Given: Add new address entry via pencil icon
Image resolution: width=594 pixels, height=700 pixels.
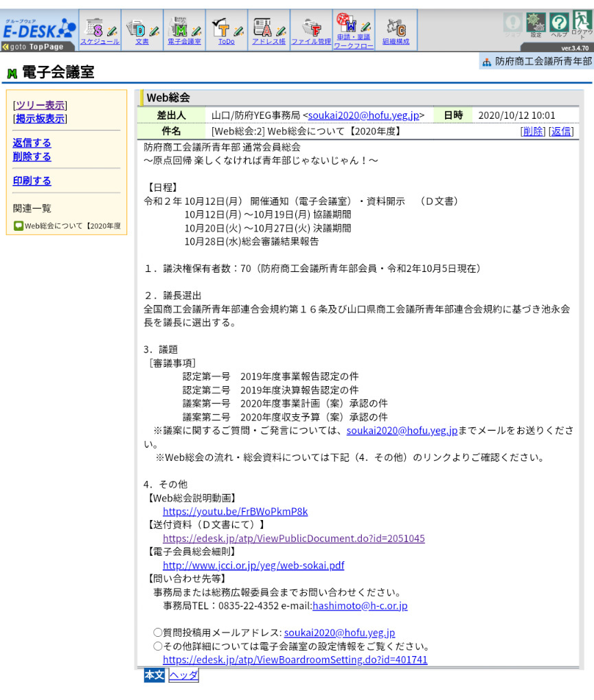Looking at the screenshot, I should coord(281,31).
